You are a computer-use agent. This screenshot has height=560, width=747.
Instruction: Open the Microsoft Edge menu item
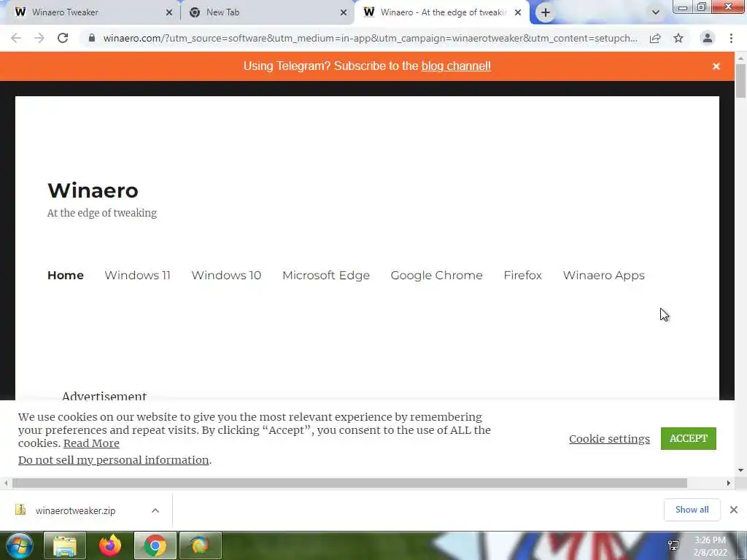click(326, 276)
